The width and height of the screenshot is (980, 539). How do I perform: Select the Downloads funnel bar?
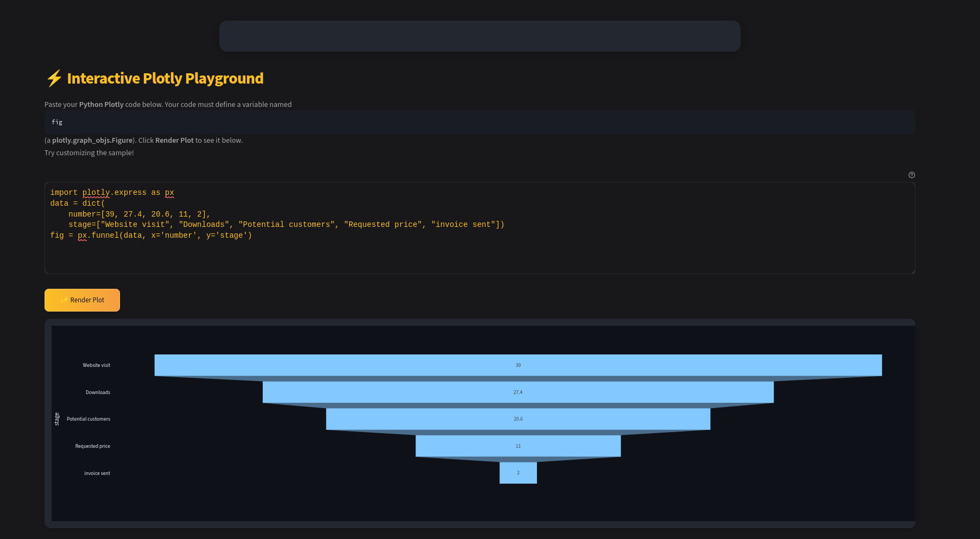pos(518,392)
